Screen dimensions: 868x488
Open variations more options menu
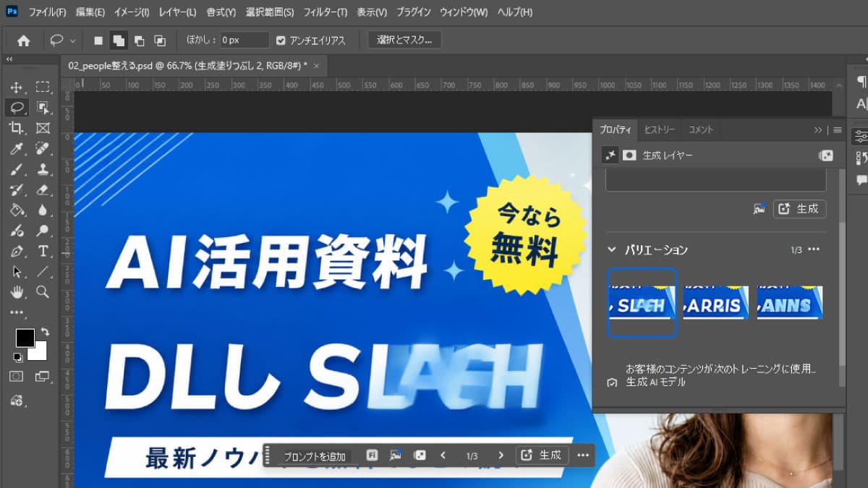pos(814,249)
